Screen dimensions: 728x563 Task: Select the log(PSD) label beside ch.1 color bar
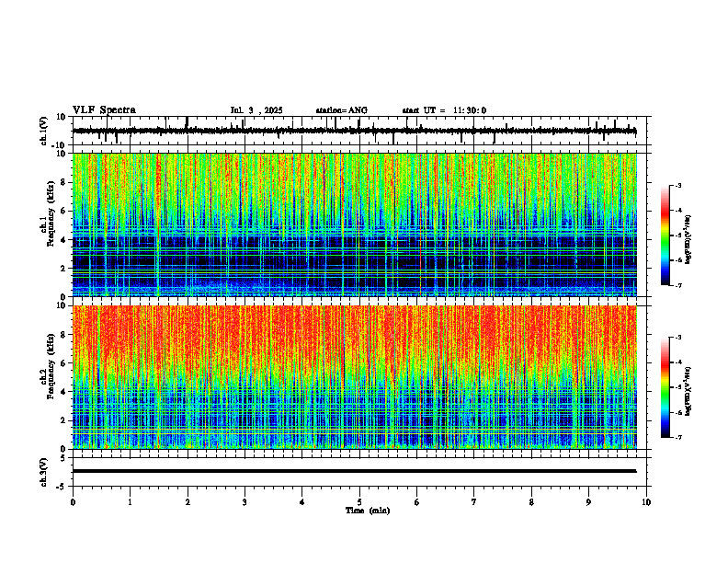[x=688, y=239]
